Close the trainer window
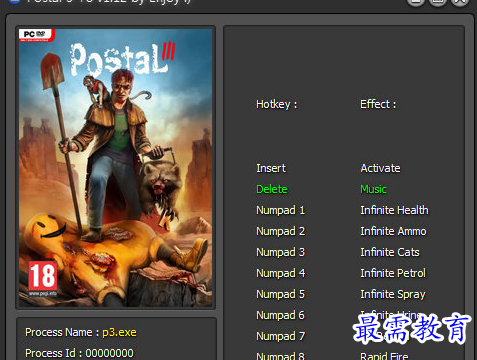The width and height of the screenshot is (477, 360). pos(460,2)
